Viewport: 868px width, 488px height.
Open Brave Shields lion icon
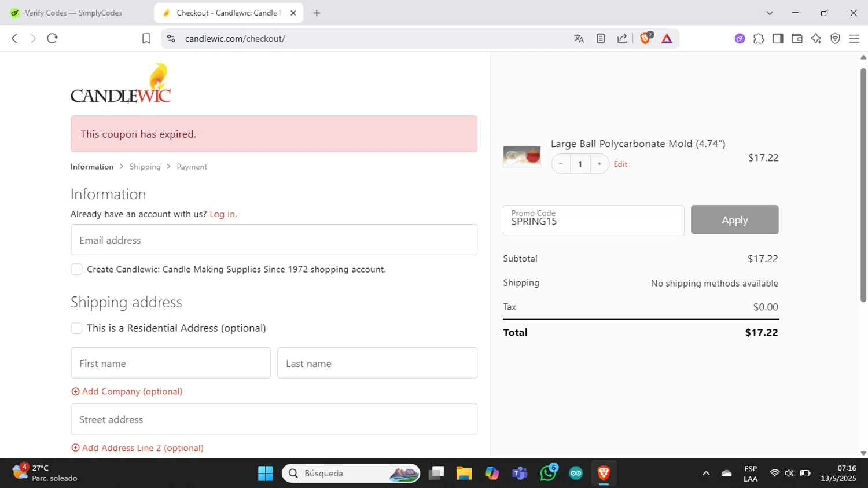[646, 38]
